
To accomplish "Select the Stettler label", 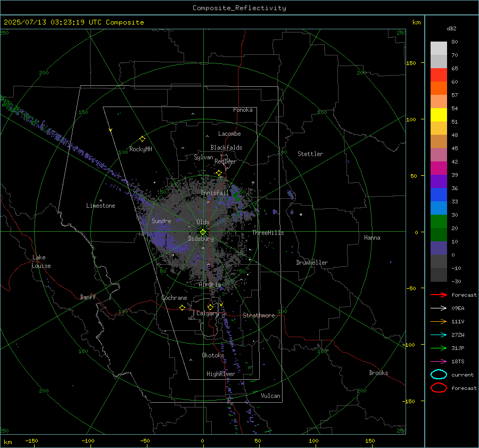I will 310,154.
